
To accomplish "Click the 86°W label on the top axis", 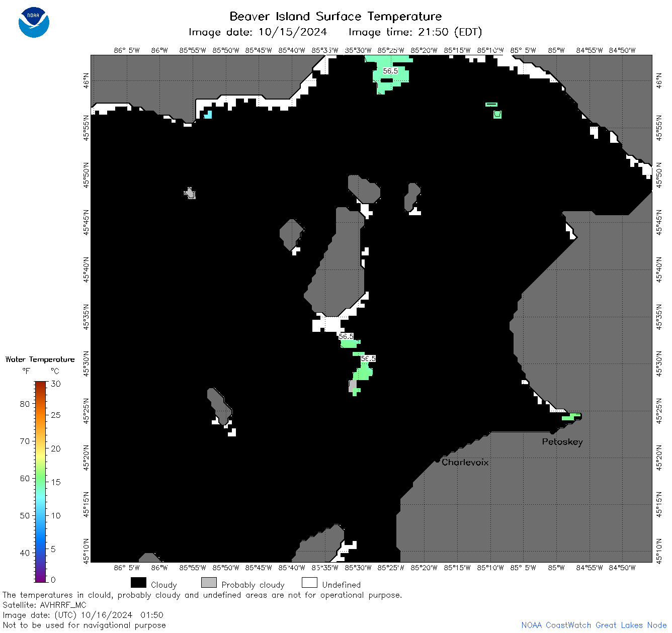I will pos(159,50).
